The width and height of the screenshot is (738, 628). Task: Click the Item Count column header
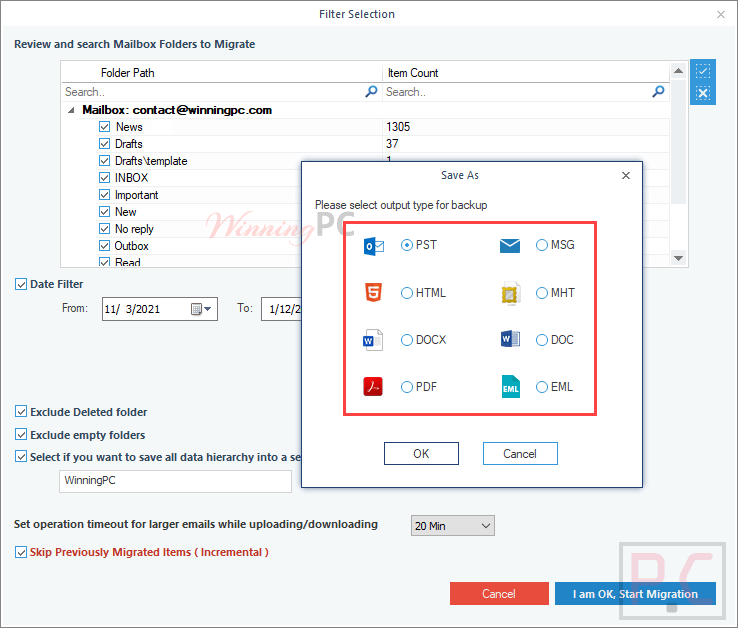pos(526,73)
